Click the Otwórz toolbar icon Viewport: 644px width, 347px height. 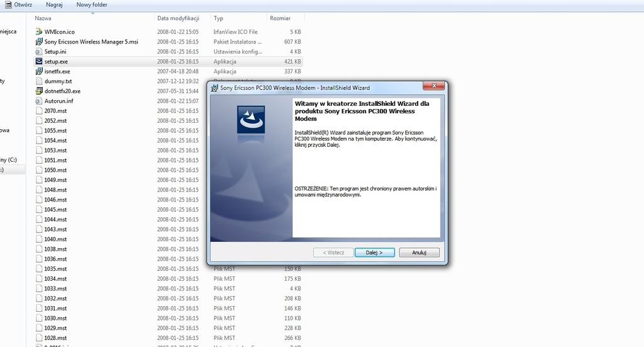(8, 5)
